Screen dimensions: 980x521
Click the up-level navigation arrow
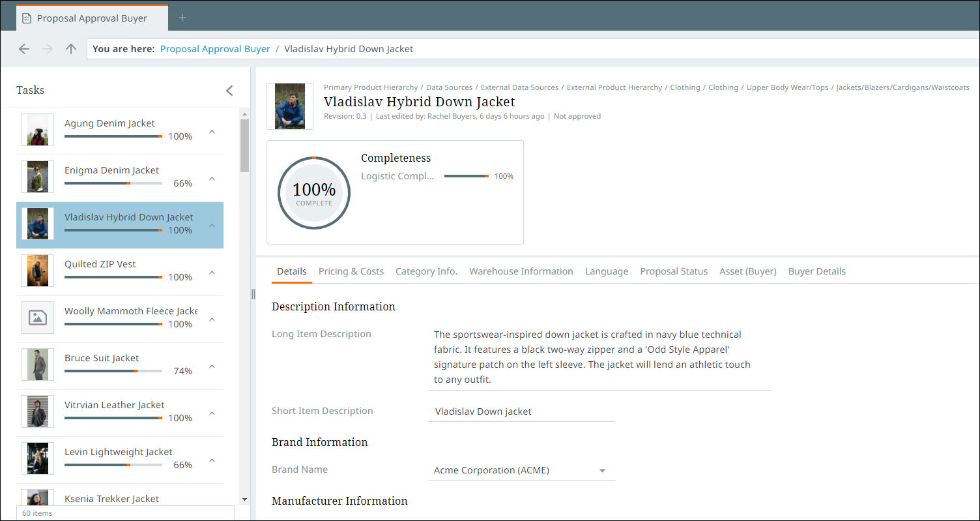click(x=71, y=49)
